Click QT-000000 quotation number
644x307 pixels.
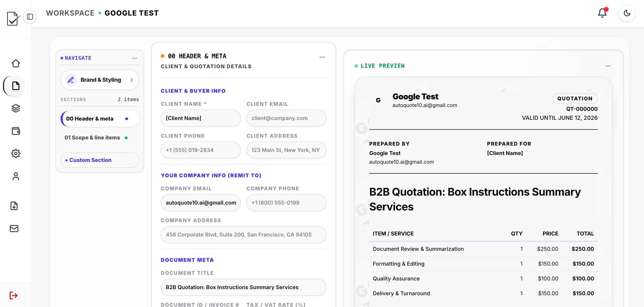[582, 109]
